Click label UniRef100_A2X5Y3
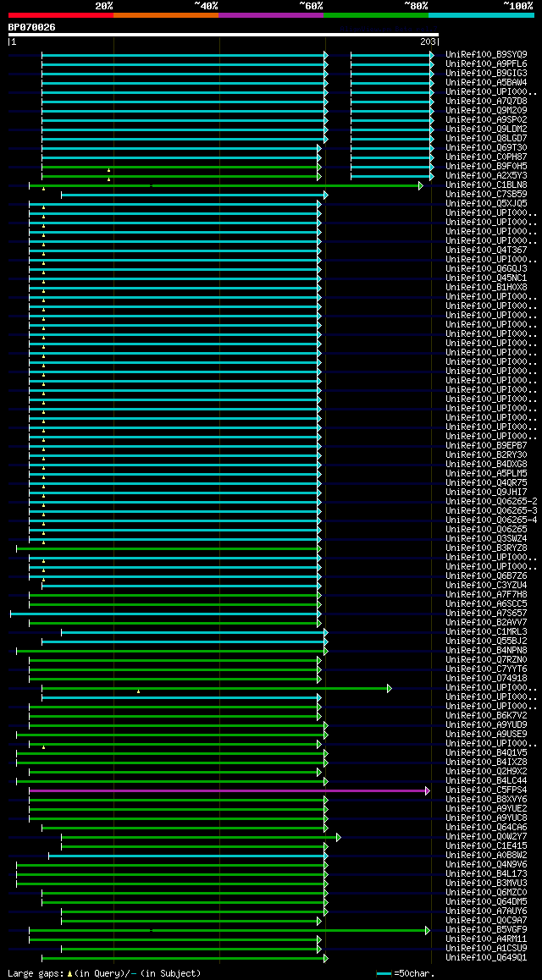 [x=486, y=176]
